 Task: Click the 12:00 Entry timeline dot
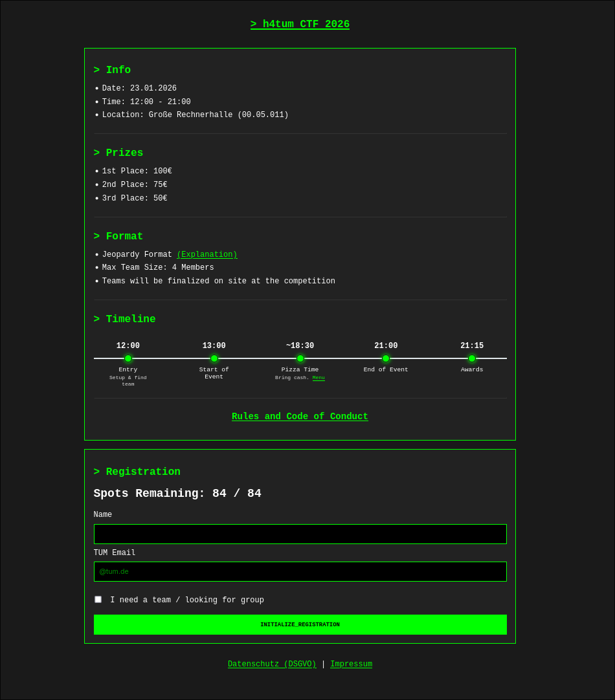(x=128, y=358)
